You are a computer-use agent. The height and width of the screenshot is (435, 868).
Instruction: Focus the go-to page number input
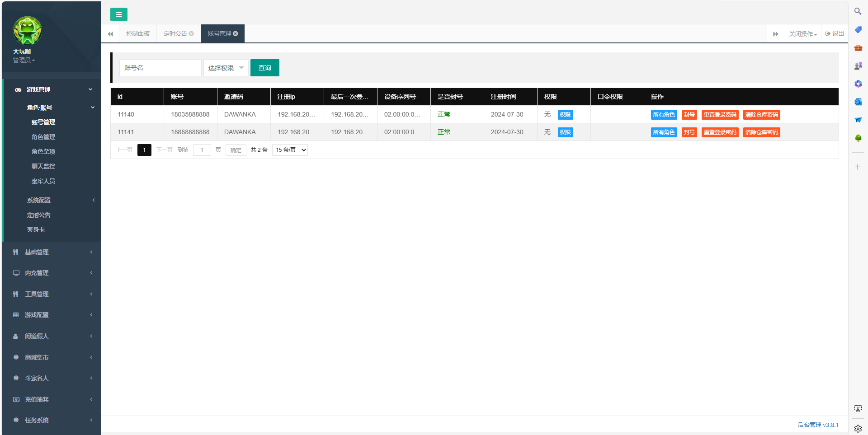coord(202,150)
